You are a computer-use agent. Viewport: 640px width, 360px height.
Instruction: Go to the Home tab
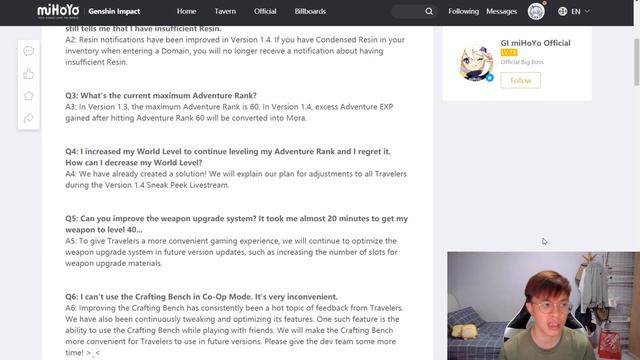click(x=187, y=11)
